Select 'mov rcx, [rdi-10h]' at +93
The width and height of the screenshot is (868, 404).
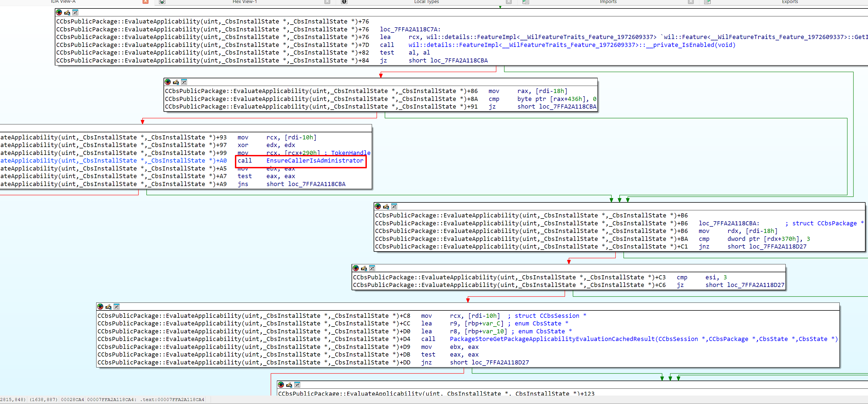(277, 137)
